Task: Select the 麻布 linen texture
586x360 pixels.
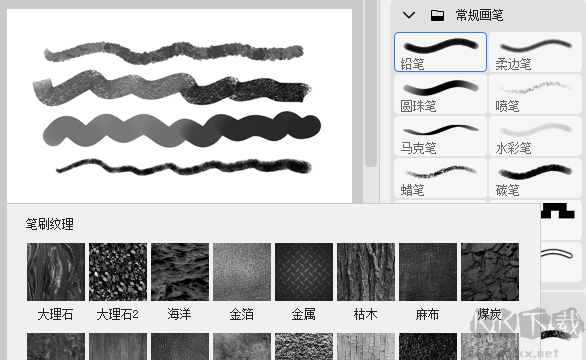Action: click(428, 272)
